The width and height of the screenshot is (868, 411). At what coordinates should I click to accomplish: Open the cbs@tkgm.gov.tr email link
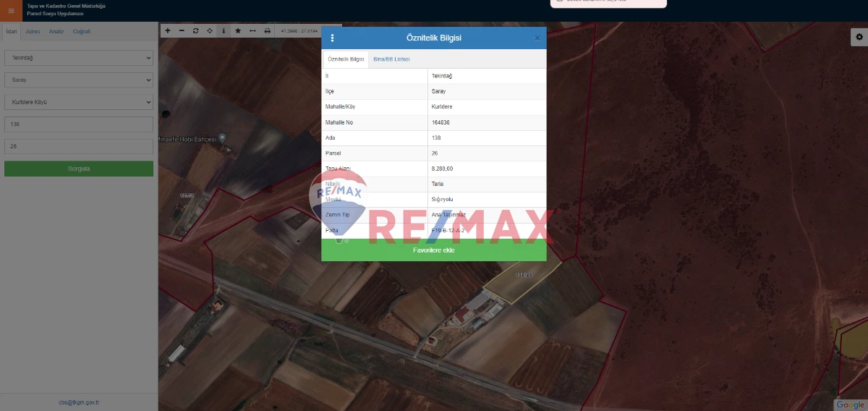click(x=79, y=402)
